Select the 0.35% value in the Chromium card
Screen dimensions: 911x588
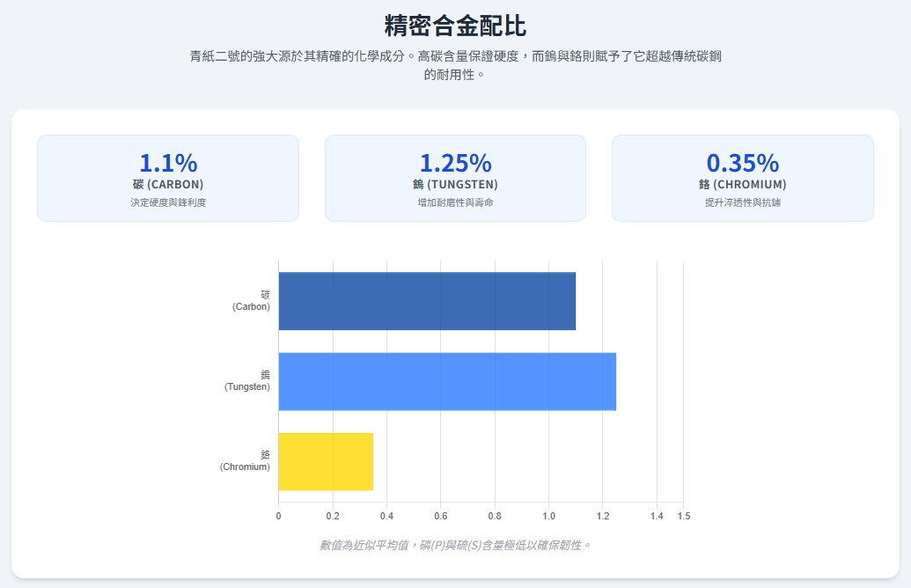742,163
